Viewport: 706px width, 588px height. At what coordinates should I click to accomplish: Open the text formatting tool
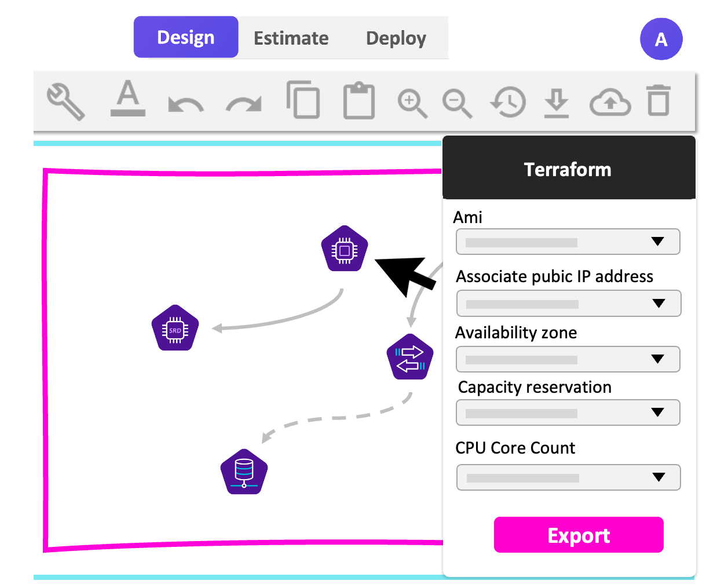click(127, 101)
